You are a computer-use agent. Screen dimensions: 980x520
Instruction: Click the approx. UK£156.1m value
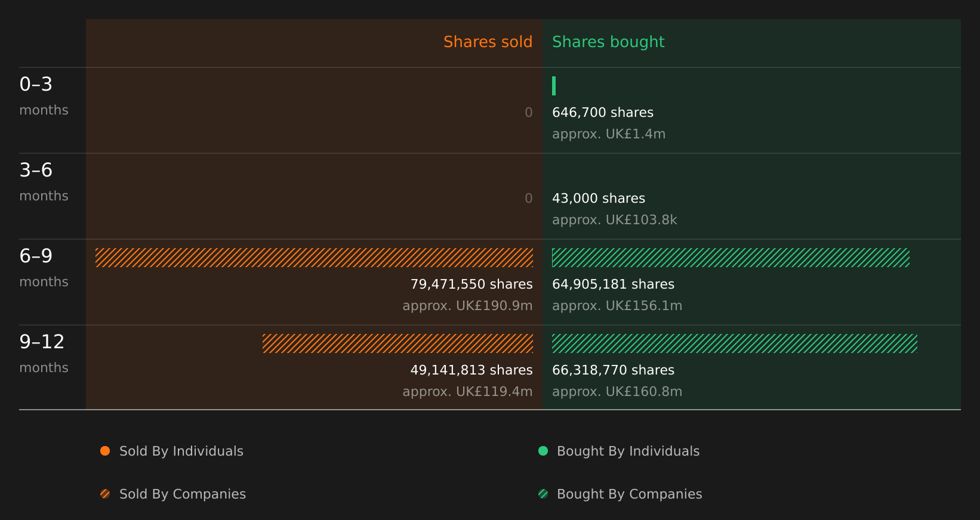click(617, 306)
